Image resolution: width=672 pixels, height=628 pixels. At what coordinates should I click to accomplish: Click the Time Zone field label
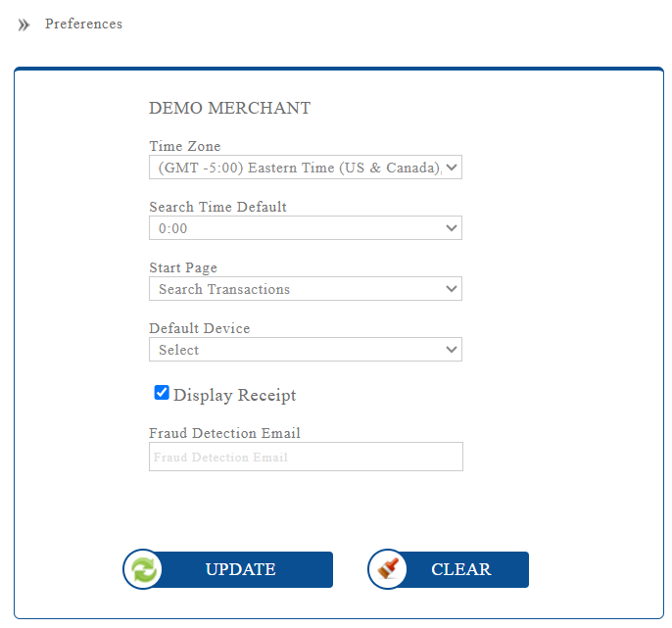coord(184,147)
